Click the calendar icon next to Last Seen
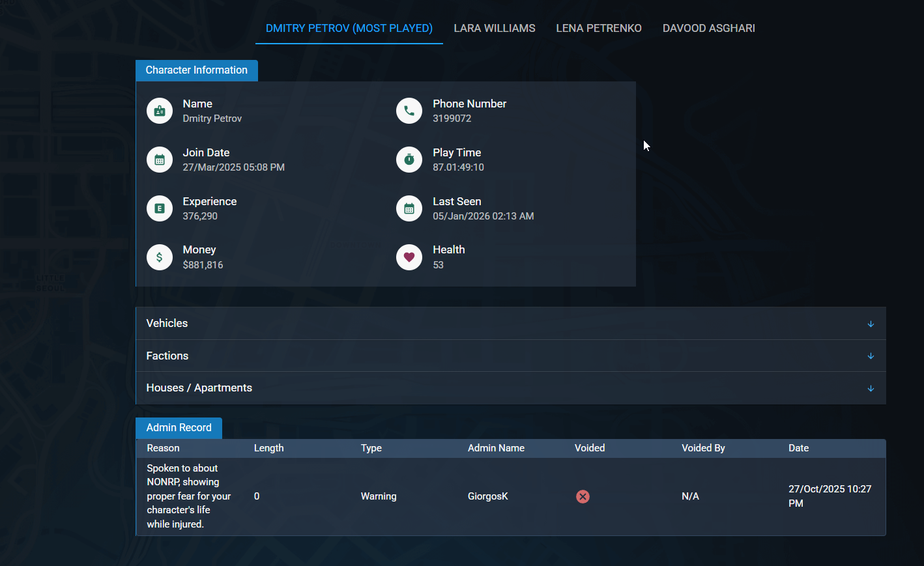Viewport: 924px width, 566px height. [x=409, y=208]
